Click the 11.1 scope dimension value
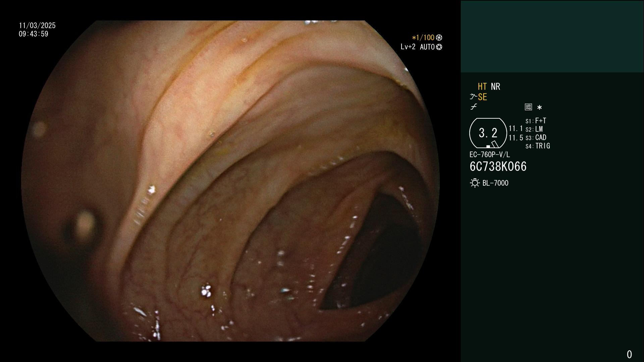 click(516, 128)
